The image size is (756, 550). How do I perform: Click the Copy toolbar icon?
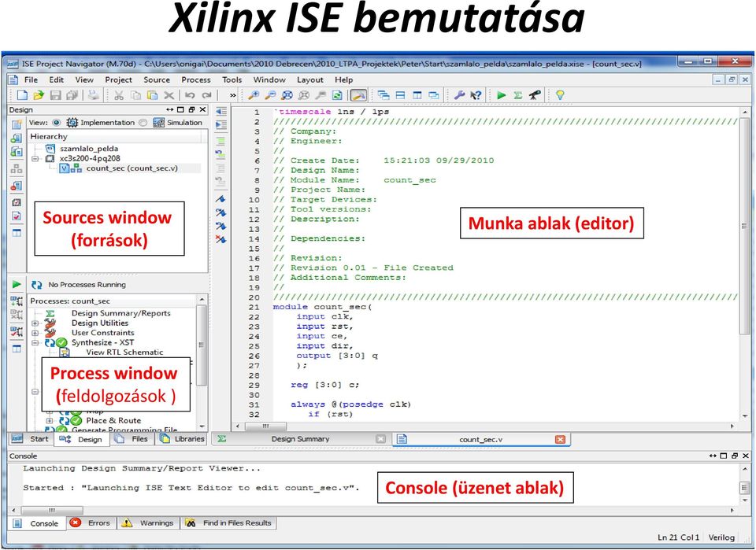pyautogui.click(x=136, y=95)
